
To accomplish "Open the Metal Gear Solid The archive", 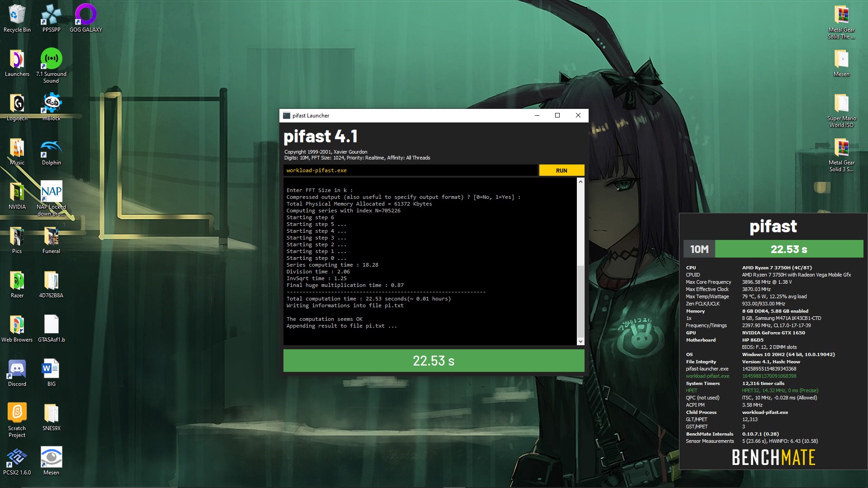I will click(x=841, y=22).
